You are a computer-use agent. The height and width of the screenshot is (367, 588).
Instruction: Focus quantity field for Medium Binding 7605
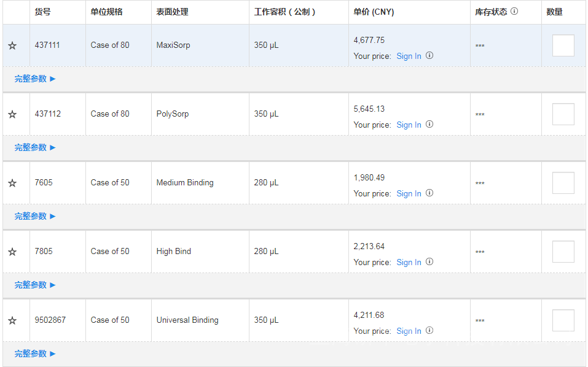(563, 183)
